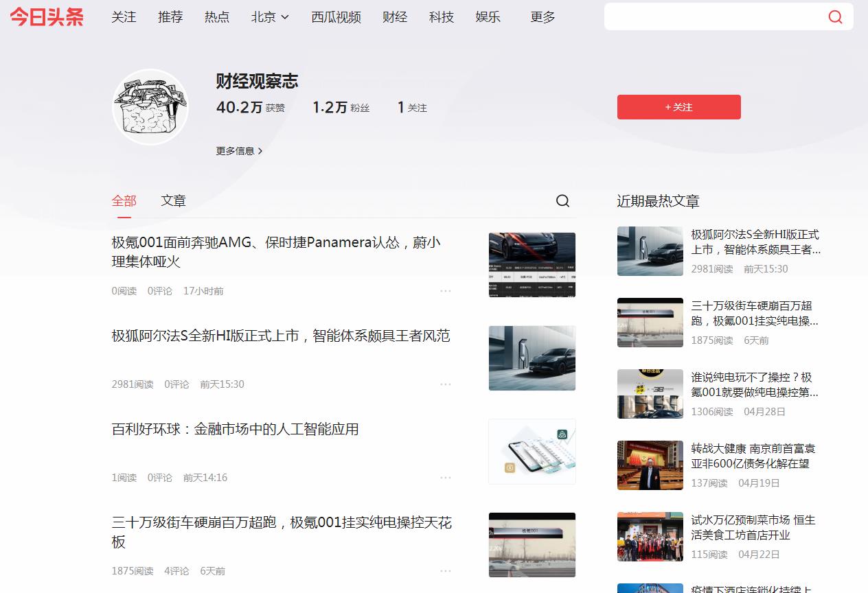Open more options for the 三十万级街车 article
Viewport: 868px width, 593px height.
(446, 571)
